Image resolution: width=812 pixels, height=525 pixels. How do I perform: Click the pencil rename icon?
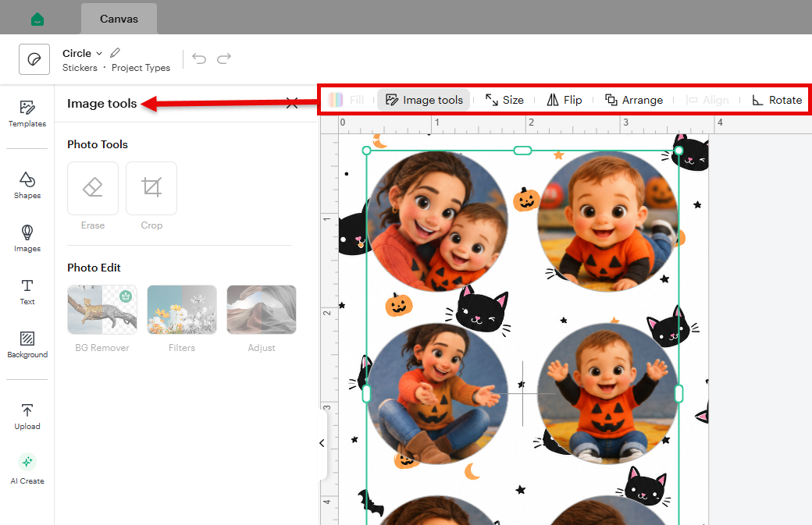(x=116, y=53)
